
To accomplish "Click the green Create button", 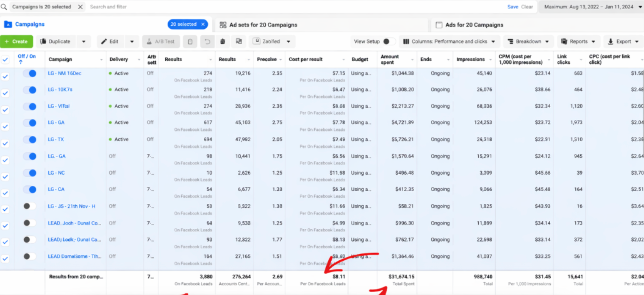I will pos(17,41).
